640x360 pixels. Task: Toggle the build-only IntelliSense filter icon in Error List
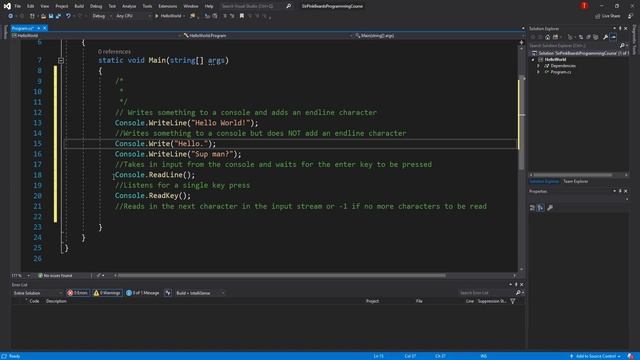point(168,293)
